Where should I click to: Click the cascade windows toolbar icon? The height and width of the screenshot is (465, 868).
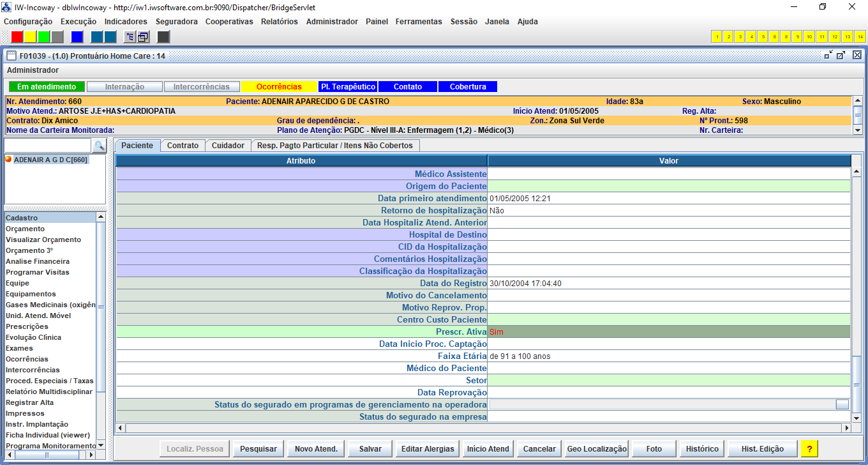143,36
